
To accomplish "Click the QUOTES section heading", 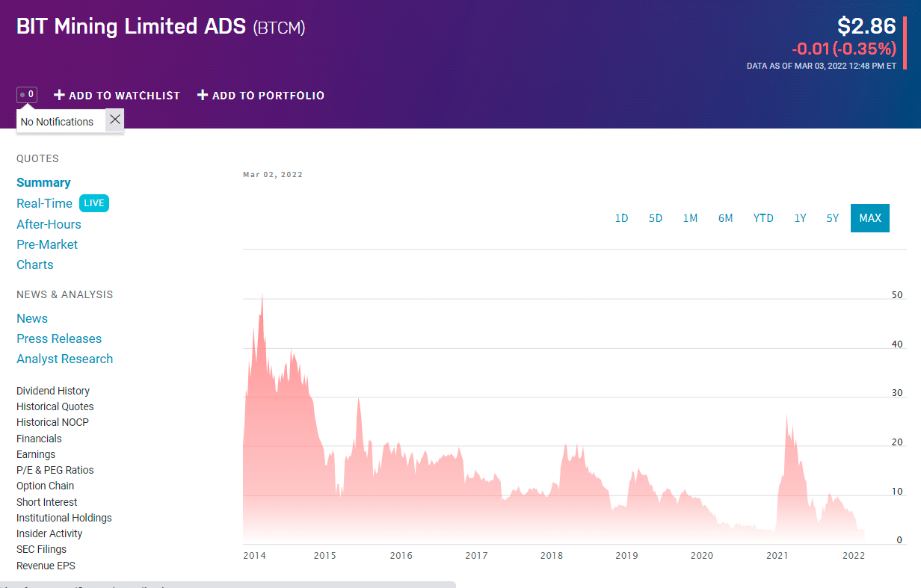I will click(37, 158).
